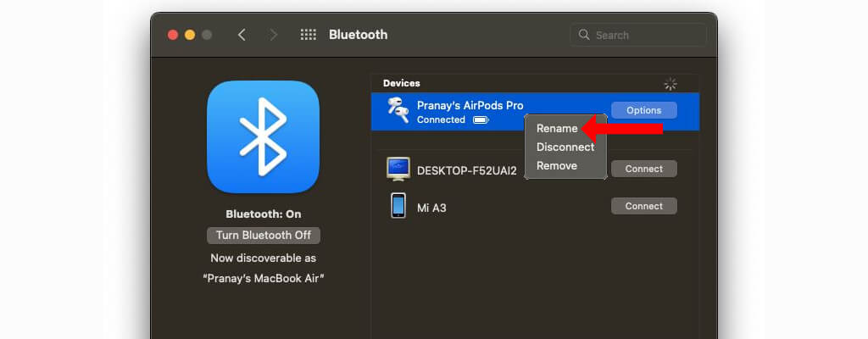Choose Disconnect from context menu
The height and width of the screenshot is (339, 868).
click(565, 147)
